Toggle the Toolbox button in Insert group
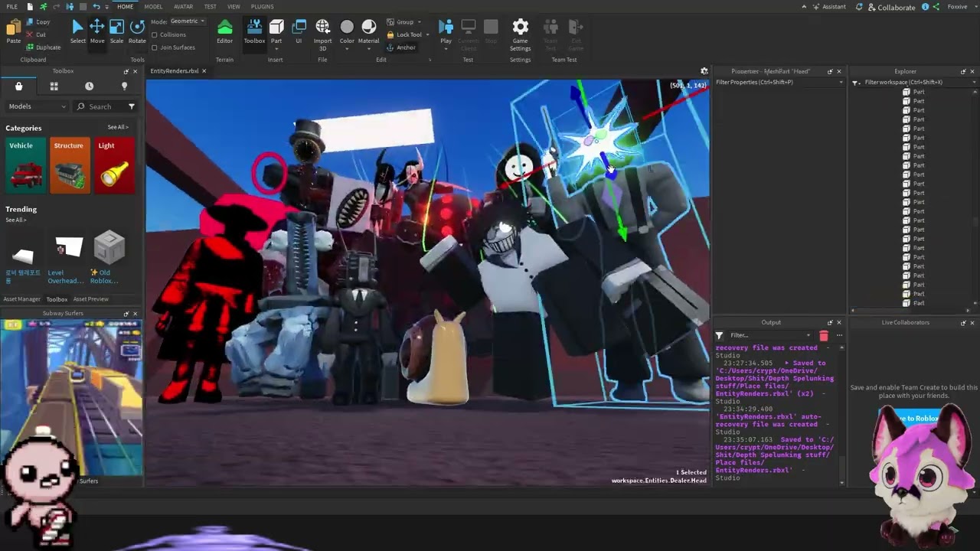Screen dimensions: 980x551 pyautogui.click(x=254, y=31)
